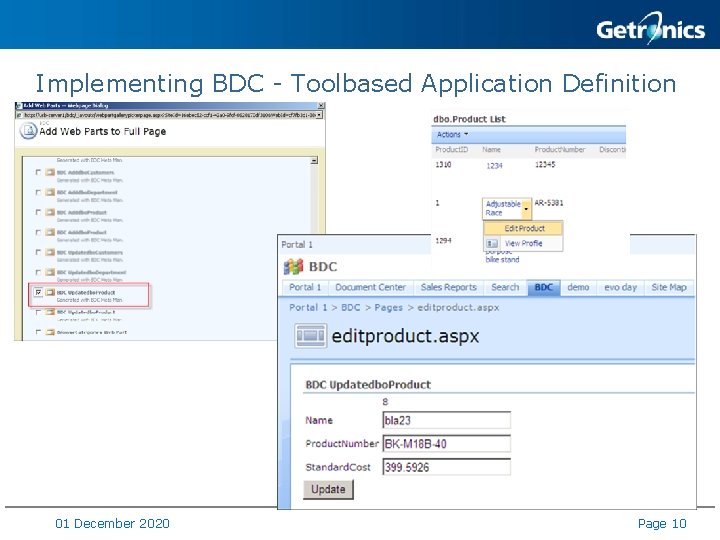The image size is (720, 540).
Task: Click the Getronics logo
Action: click(650, 28)
